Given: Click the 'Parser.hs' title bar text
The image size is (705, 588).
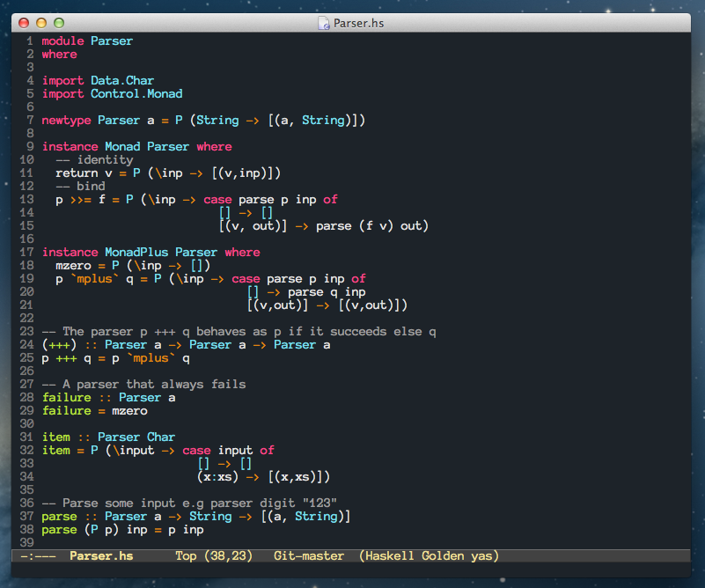Looking at the screenshot, I should pyautogui.click(x=358, y=24).
